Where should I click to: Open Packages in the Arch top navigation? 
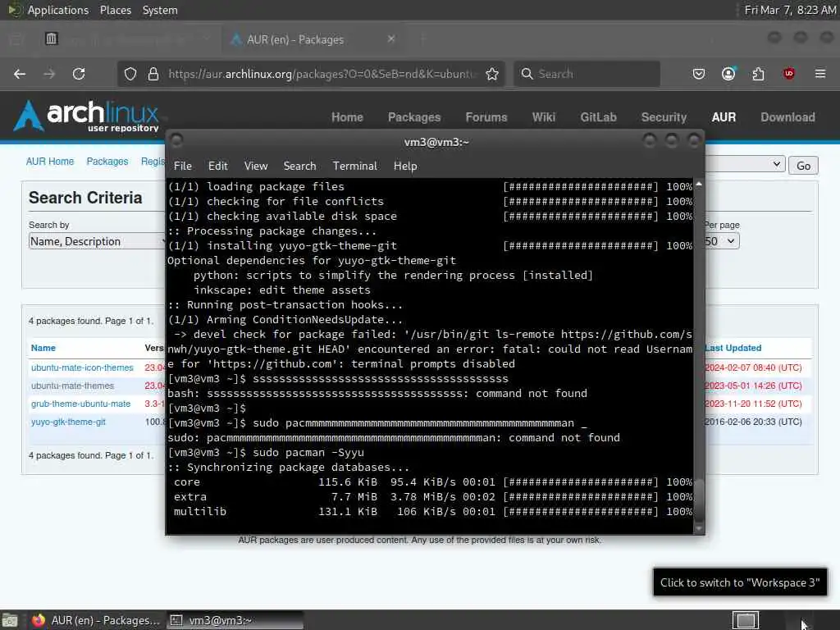(x=414, y=117)
